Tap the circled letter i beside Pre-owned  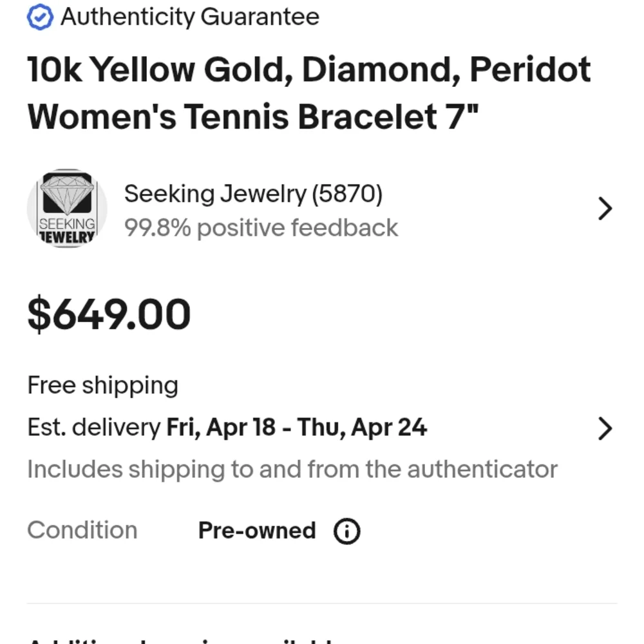coord(346,531)
